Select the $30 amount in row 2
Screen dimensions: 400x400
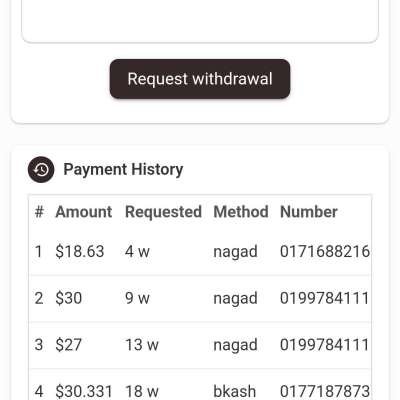click(x=68, y=298)
